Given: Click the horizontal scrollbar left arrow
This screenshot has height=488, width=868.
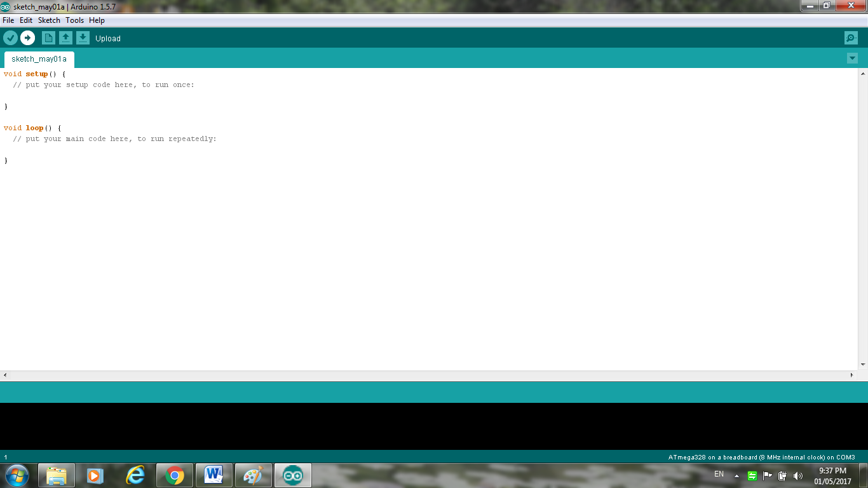Looking at the screenshot, I should 5,376.
